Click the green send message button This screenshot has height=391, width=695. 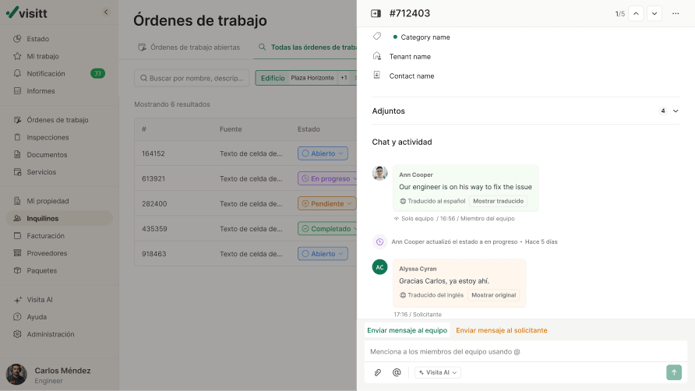(674, 372)
